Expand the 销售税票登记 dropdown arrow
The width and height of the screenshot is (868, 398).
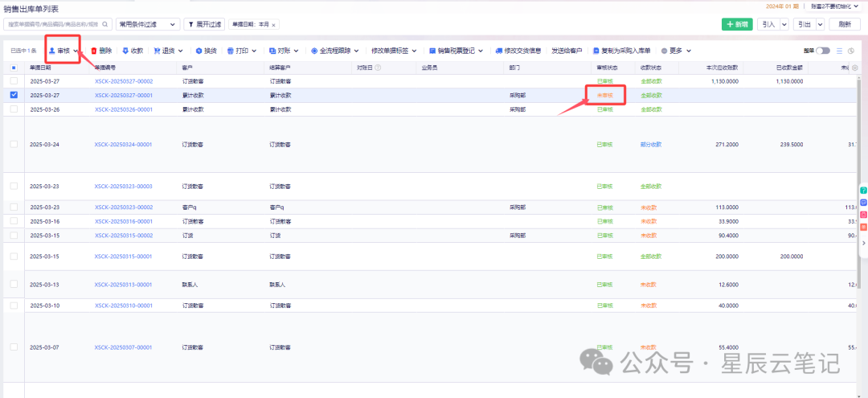coord(481,51)
